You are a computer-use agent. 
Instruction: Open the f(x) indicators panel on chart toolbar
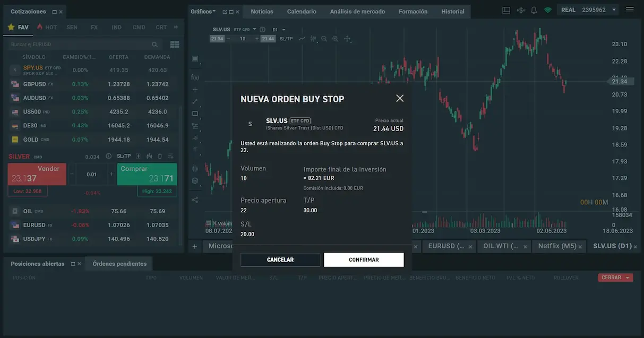coord(195,77)
